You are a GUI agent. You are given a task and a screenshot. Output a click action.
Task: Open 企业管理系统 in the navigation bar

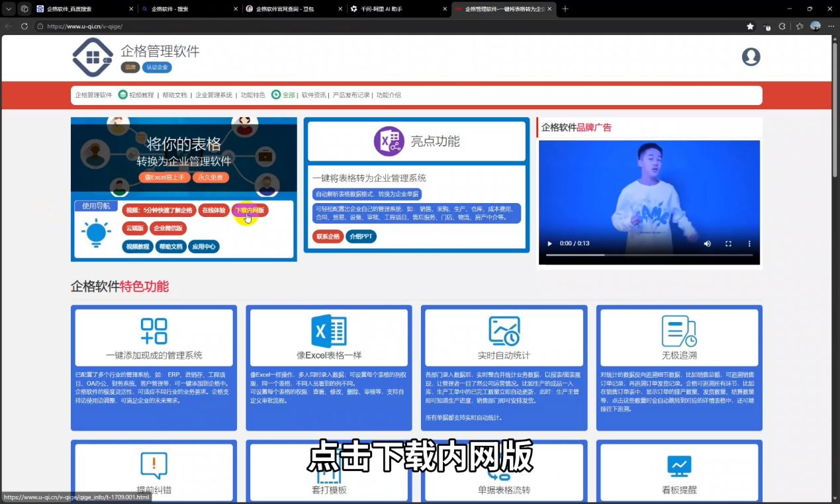point(214,95)
